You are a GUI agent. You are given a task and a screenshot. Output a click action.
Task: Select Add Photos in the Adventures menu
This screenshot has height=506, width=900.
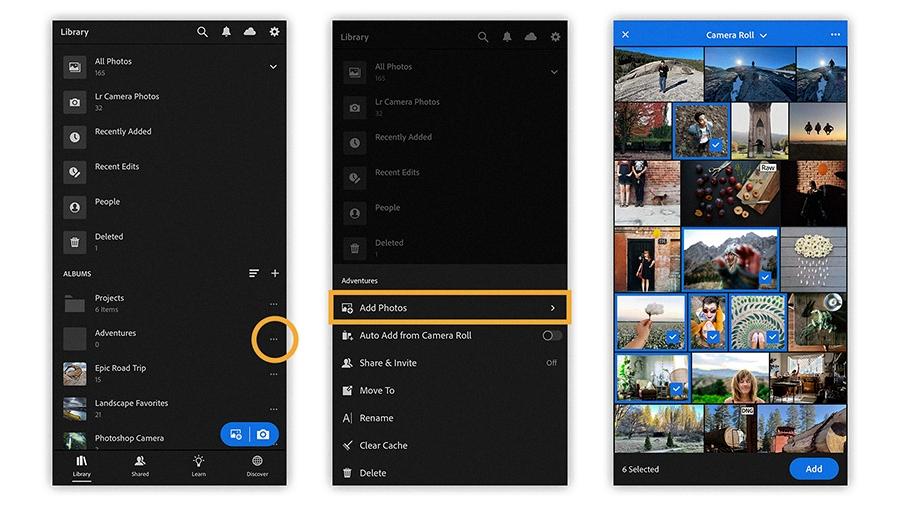[449, 308]
